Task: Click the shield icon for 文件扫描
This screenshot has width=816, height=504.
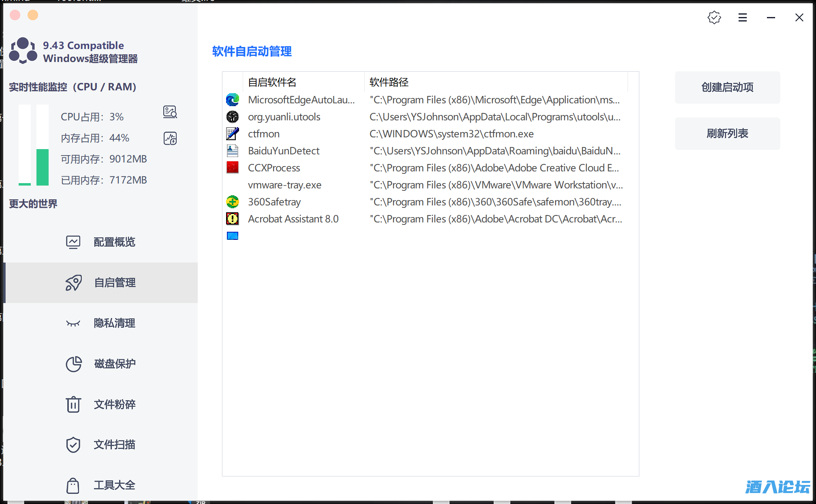Action: click(73, 445)
